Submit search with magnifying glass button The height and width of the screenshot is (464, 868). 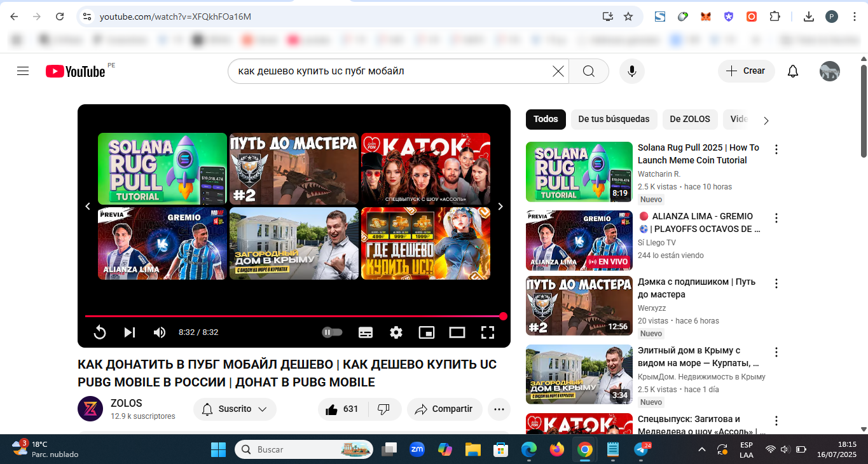tap(589, 71)
